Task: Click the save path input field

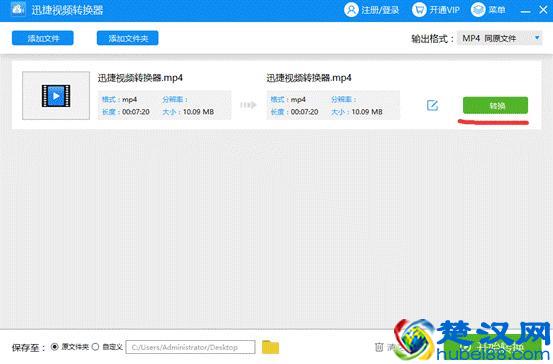Action: tap(190, 347)
